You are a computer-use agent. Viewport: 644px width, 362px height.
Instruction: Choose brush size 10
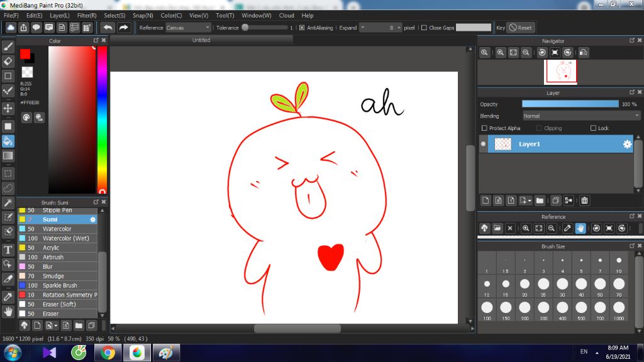pos(619,263)
